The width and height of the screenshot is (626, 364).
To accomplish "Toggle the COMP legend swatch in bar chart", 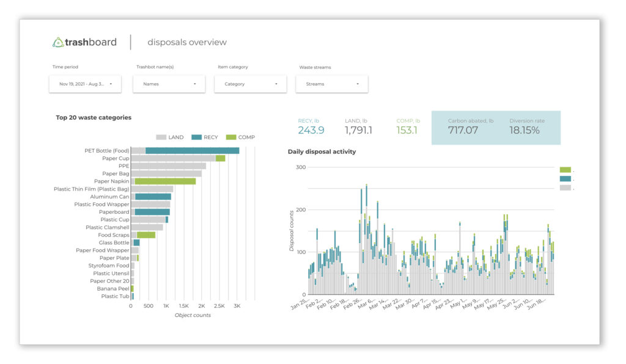I will click(x=231, y=137).
